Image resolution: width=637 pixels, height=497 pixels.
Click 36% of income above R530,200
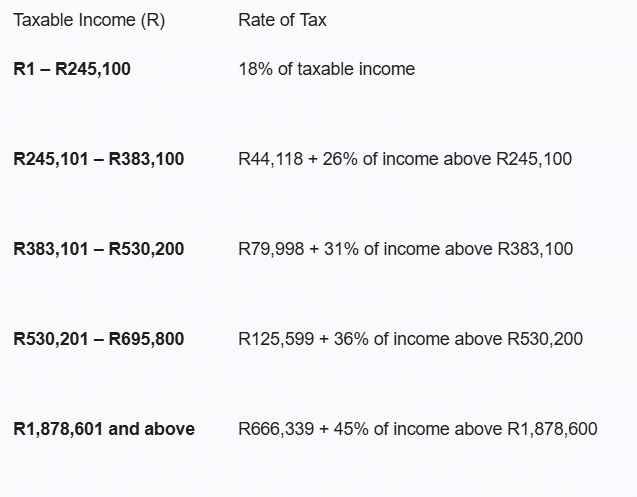point(458,339)
